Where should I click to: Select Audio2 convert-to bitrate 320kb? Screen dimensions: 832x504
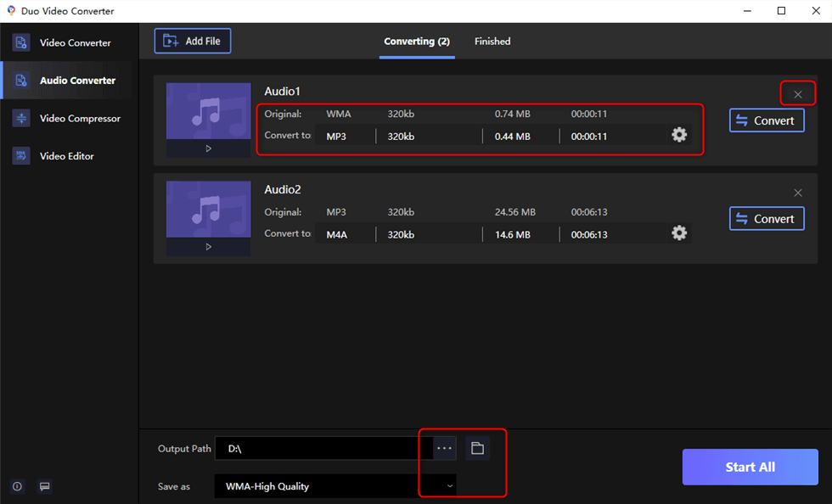[x=401, y=234]
